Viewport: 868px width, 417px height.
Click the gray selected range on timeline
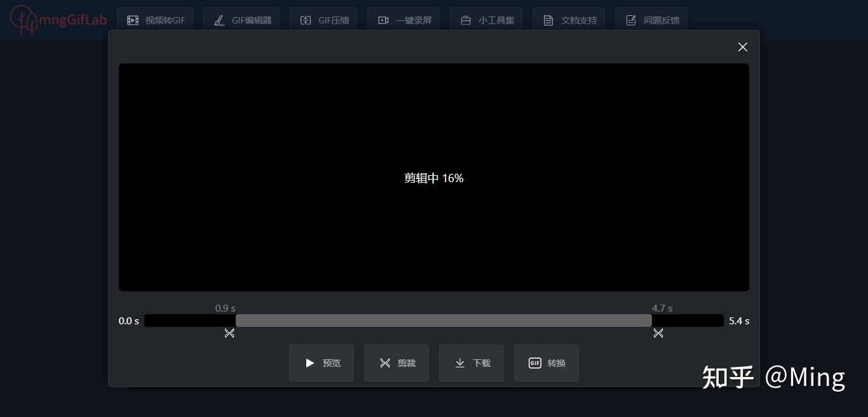444,321
